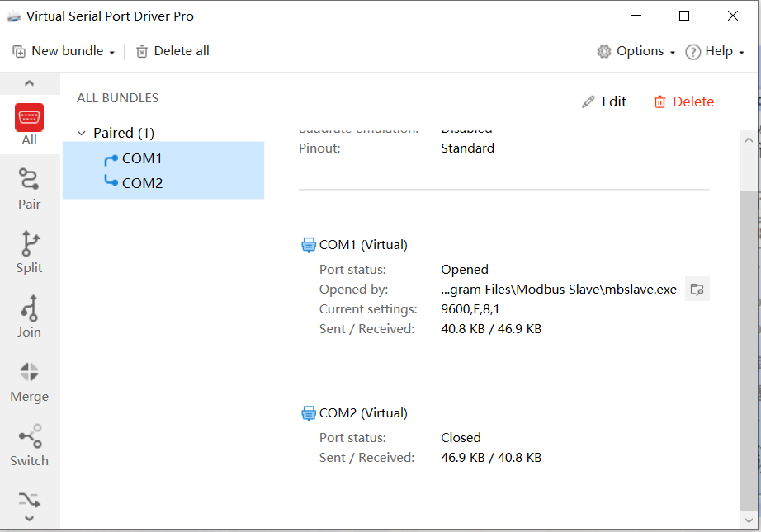Image resolution: width=761 pixels, height=532 pixels.
Task: Expand the Options menu
Action: (x=636, y=51)
